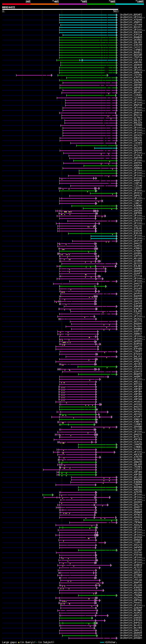Open hit UniRef100_B9GS94
This screenshot has height=644, width=146.
tap(131, 32)
